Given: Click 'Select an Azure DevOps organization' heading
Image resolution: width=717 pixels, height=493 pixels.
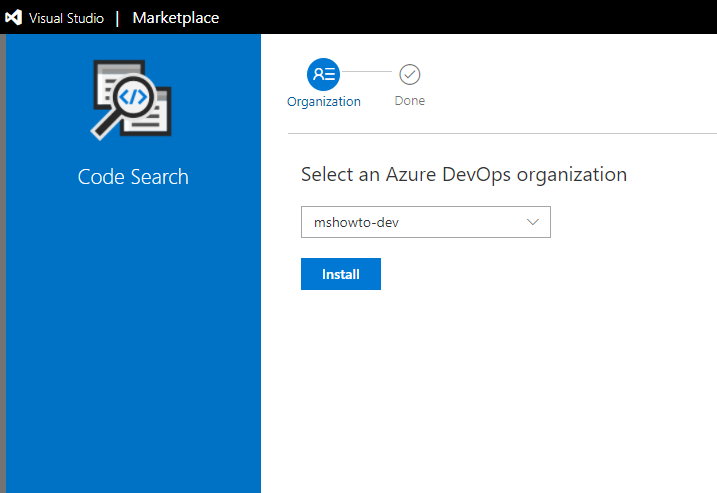Looking at the screenshot, I should [464, 175].
